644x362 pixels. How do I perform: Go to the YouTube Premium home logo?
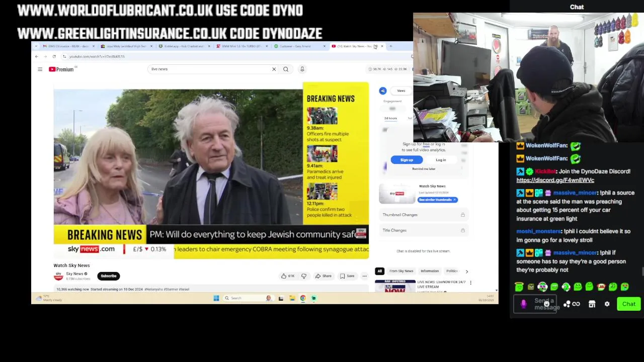click(x=61, y=69)
